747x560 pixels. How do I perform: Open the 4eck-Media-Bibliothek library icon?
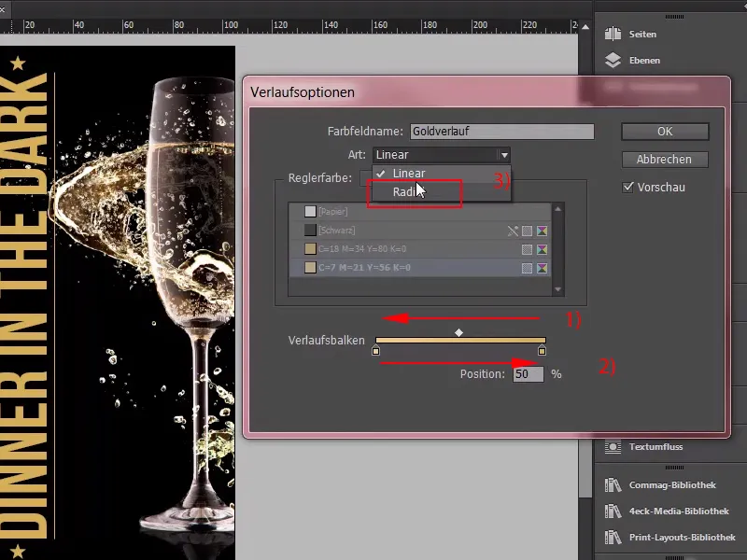click(x=613, y=511)
